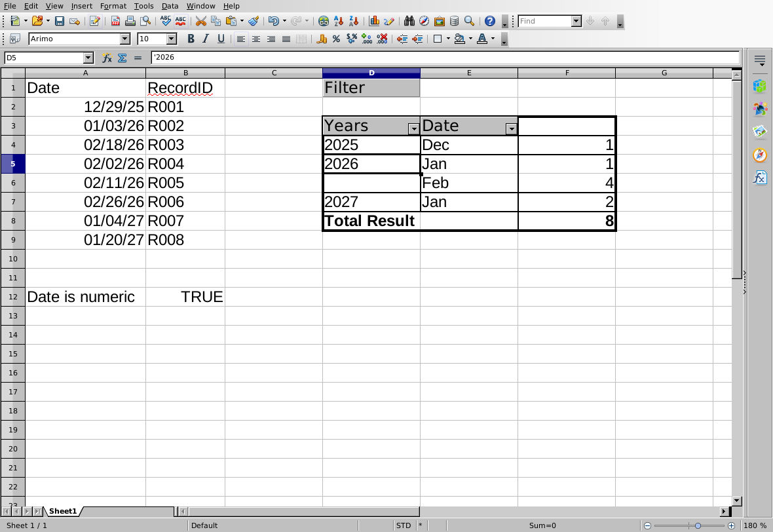Open the Gallery picture icon

pos(440,21)
